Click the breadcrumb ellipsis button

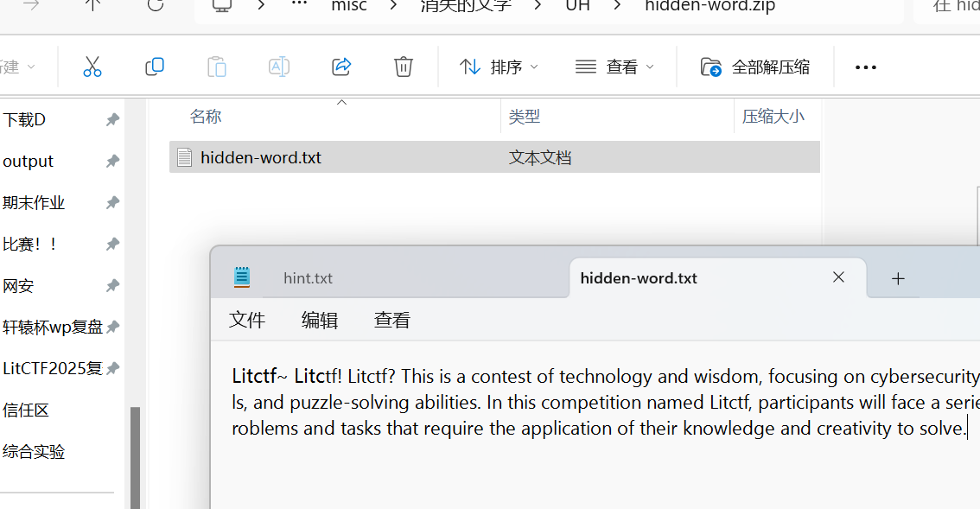299,3
